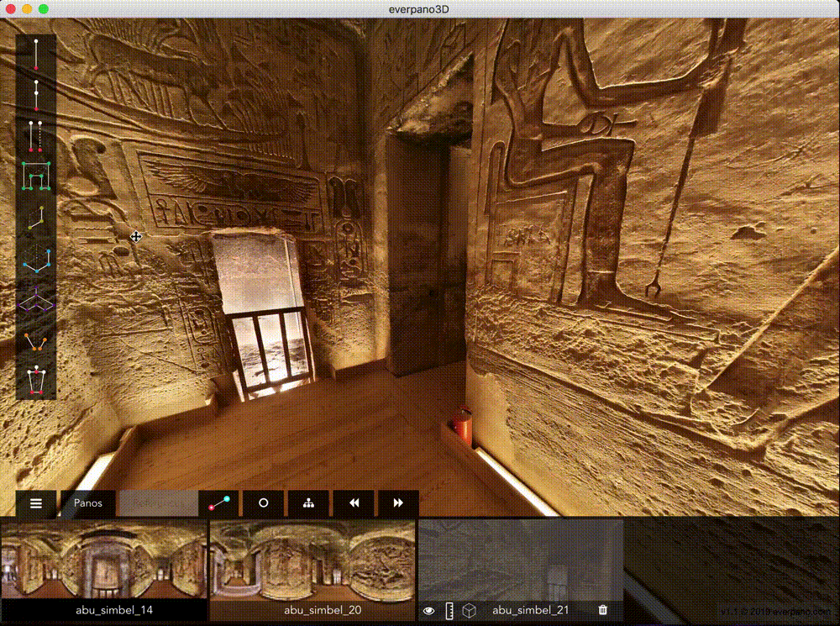Switch to the faded tab beside Panos
Screen dimensions: 840x626
pyautogui.click(x=157, y=503)
